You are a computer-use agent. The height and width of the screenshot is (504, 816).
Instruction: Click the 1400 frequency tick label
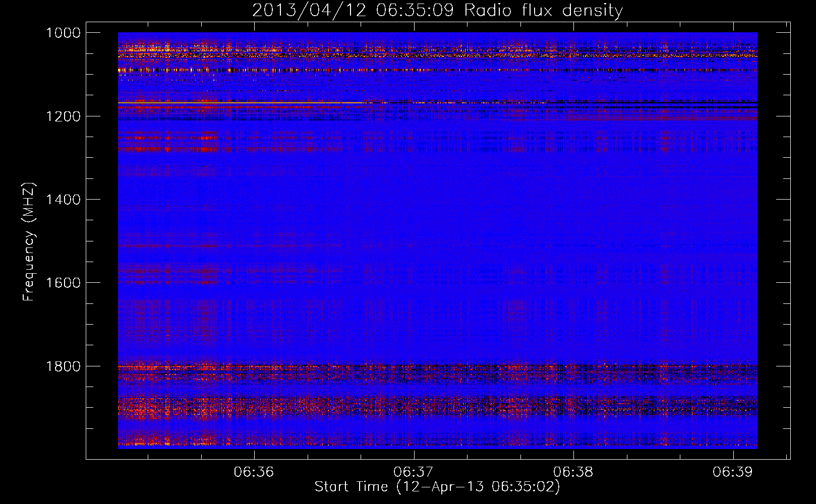tap(63, 200)
